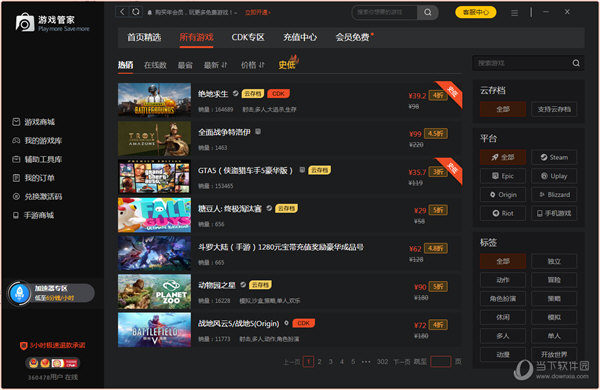Click the CDK badge on 绝地求生

(278, 94)
